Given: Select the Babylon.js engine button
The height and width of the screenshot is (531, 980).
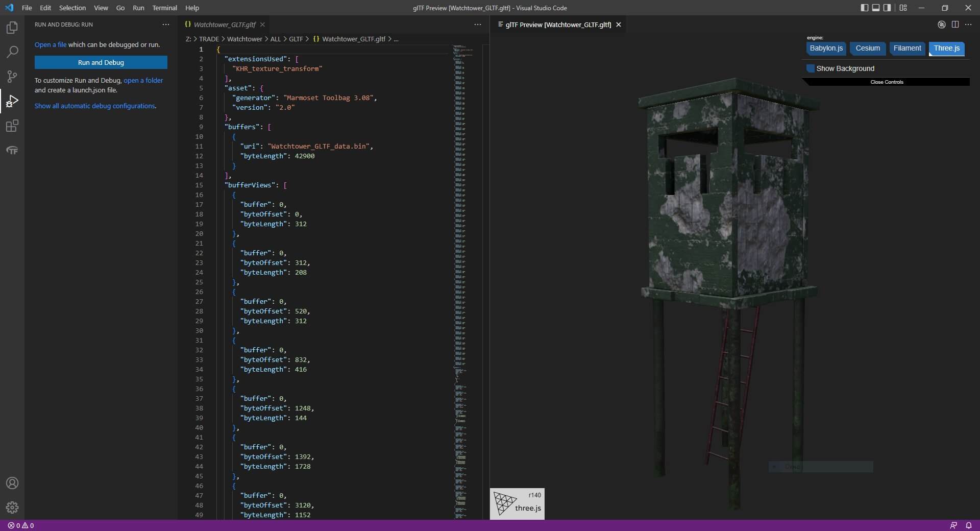Looking at the screenshot, I should [826, 49].
